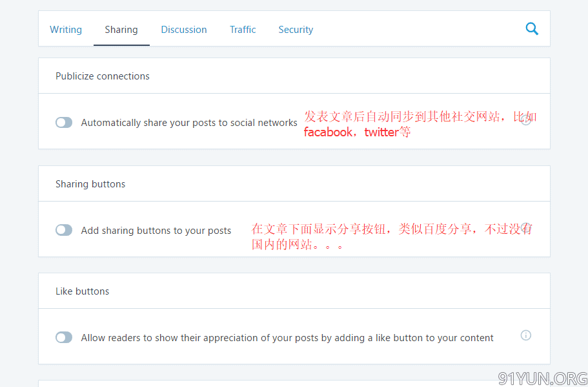Open the Security settings tab
The width and height of the screenshot is (588, 387).
pos(296,30)
